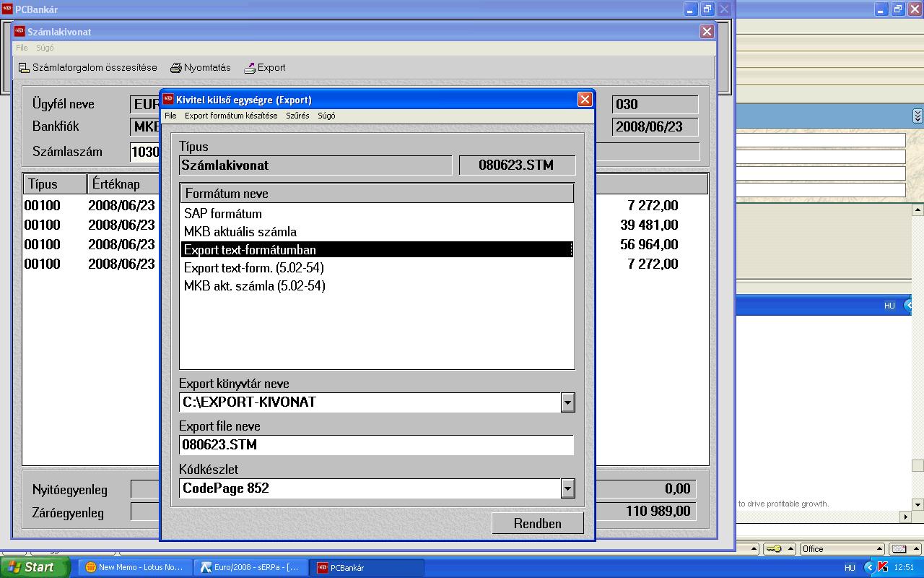Click the 56 964,00 amount cell
This screenshot has height=578, width=924.
tap(649, 245)
